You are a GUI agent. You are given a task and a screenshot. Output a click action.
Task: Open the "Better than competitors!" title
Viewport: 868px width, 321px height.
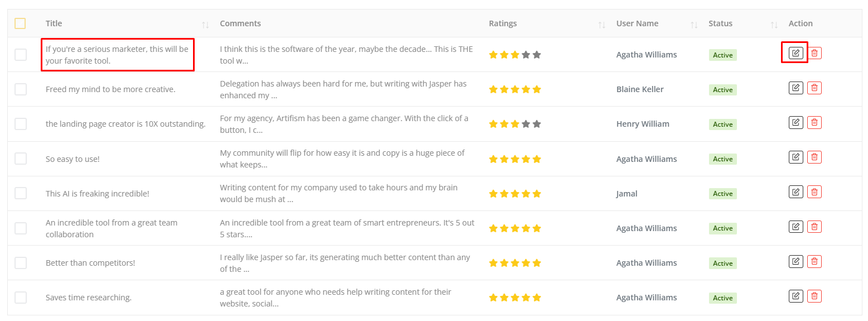click(x=90, y=263)
